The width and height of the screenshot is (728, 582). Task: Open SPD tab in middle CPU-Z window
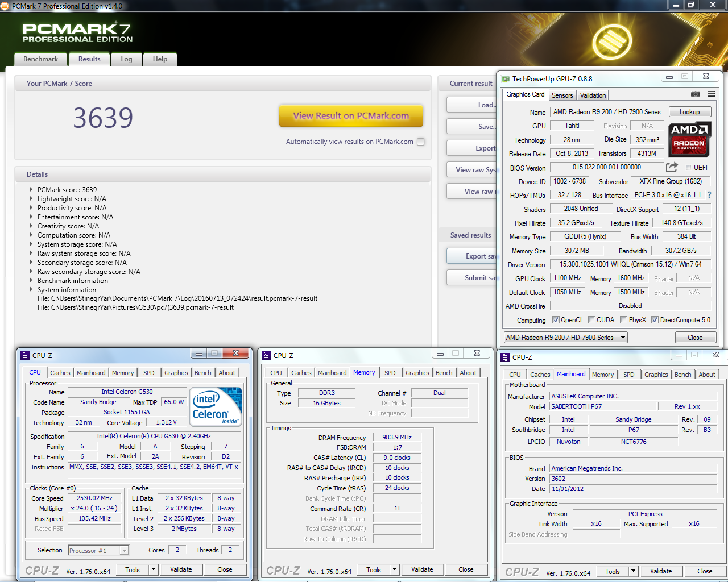pyautogui.click(x=390, y=373)
